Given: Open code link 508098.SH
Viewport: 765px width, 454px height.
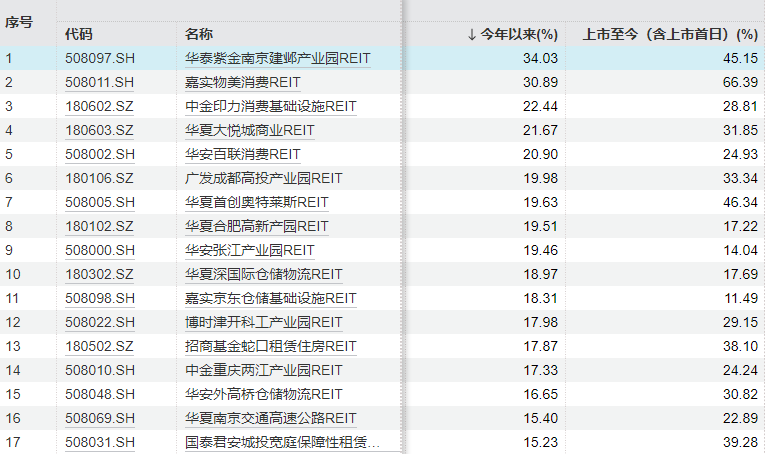Looking at the screenshot, I should click(x=100, y=298).
